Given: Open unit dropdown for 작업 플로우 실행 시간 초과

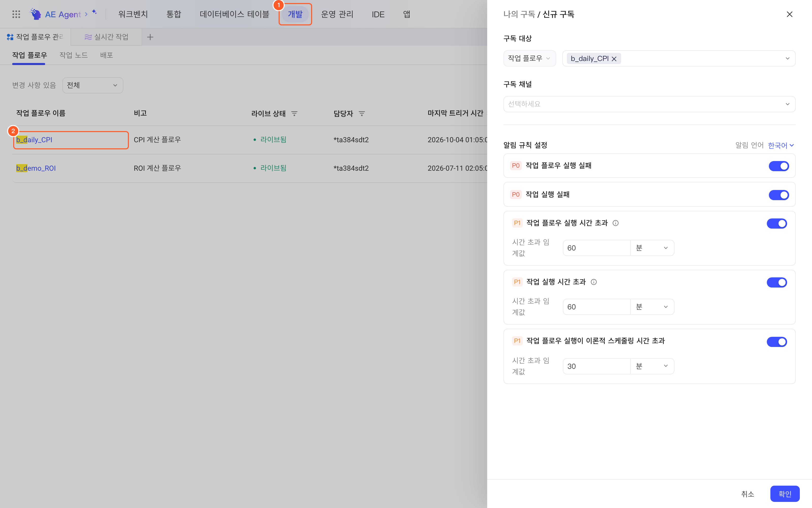Looking at the screenshot, I should click(x=652, y=248).
